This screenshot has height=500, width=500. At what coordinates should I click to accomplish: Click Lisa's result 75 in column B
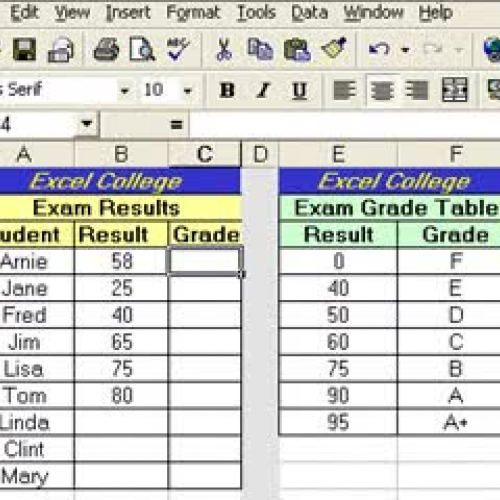tap(122, 369)
